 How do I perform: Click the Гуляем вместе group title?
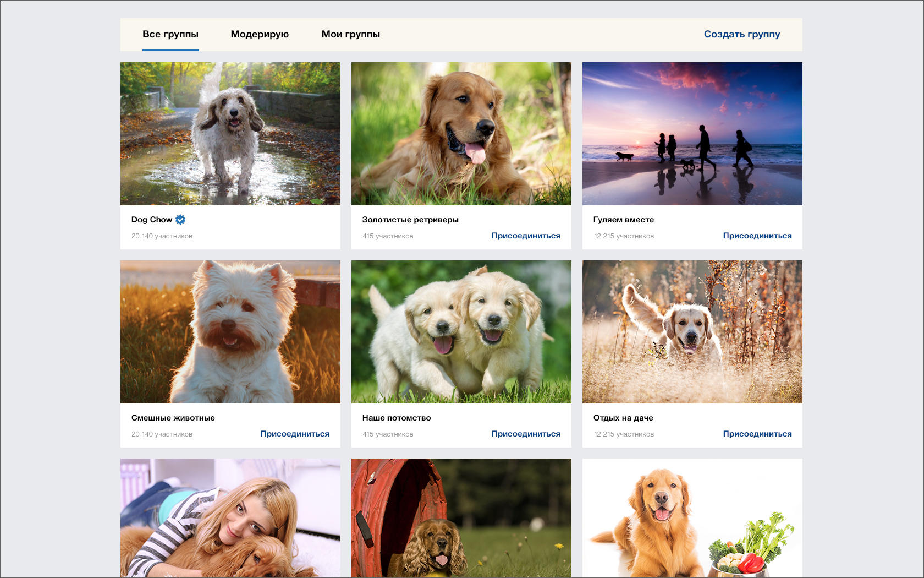tap(624, 220)
